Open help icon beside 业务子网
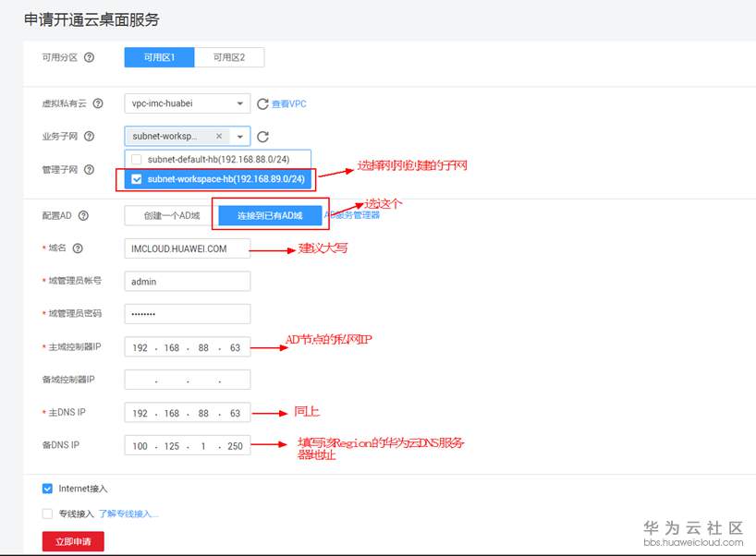 pyautogui.click(x=90, y=137)
